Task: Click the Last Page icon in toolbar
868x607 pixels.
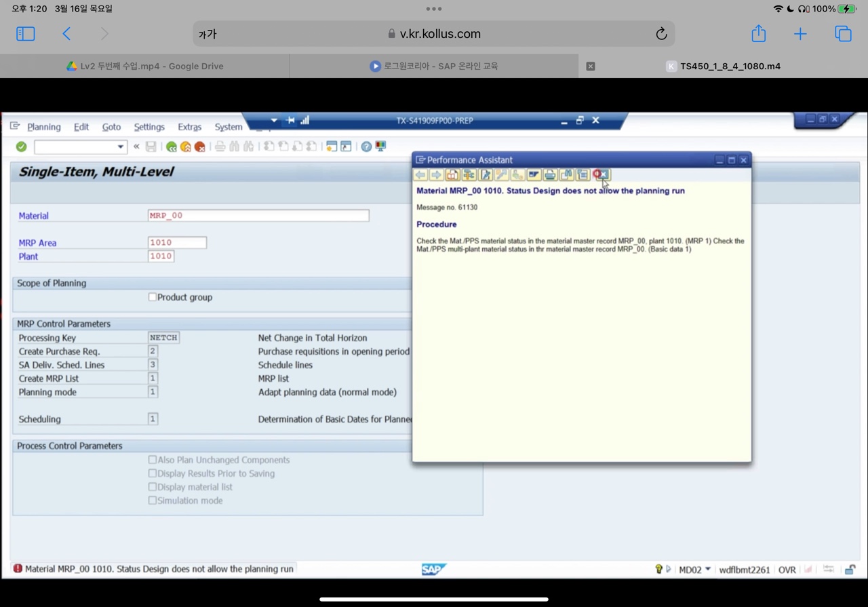Action: (x=311, y=146)
